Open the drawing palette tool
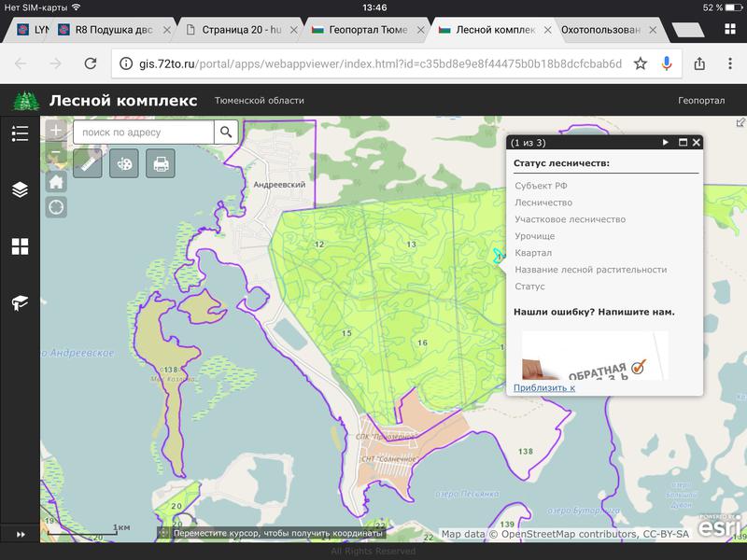The image size is (747, 560). (x=123, y=164)
